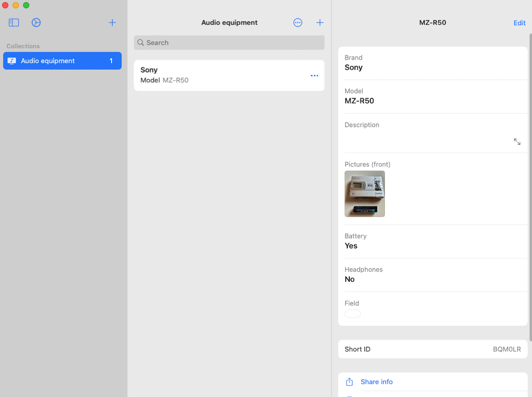The image size is (532, 397).
Task: Open the Sony item three-dot menu
Action: (314, 76)
